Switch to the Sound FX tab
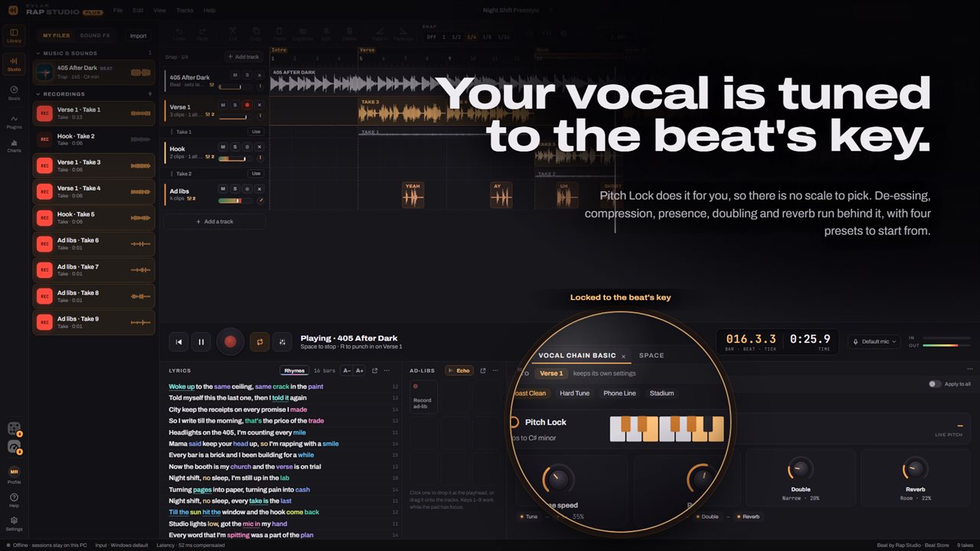Screen dimensions: 980x551 95,36
